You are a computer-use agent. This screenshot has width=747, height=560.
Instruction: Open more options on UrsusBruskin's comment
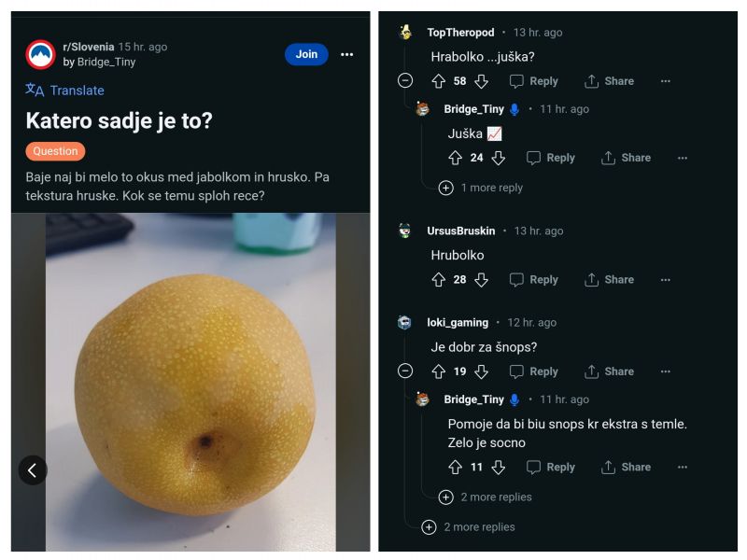pos(665,280)
